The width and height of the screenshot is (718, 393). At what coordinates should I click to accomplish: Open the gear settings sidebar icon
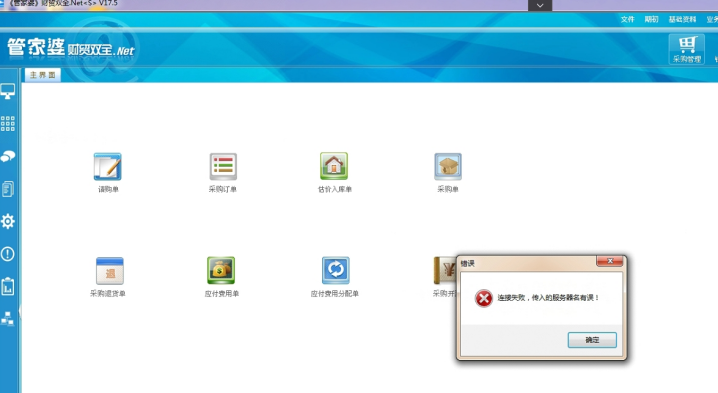pos(8,222)
